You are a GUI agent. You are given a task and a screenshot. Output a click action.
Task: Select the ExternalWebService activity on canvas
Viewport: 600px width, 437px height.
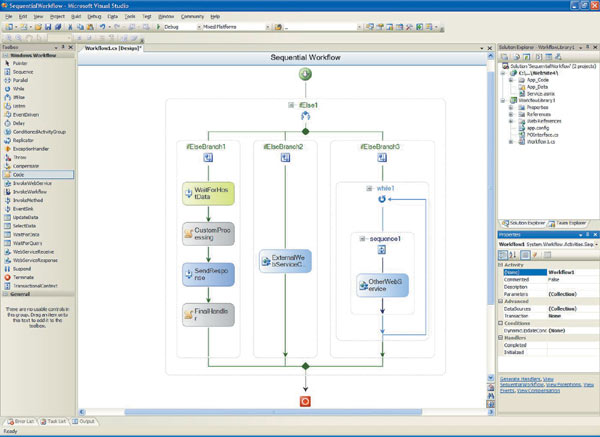tap(285, 261)
